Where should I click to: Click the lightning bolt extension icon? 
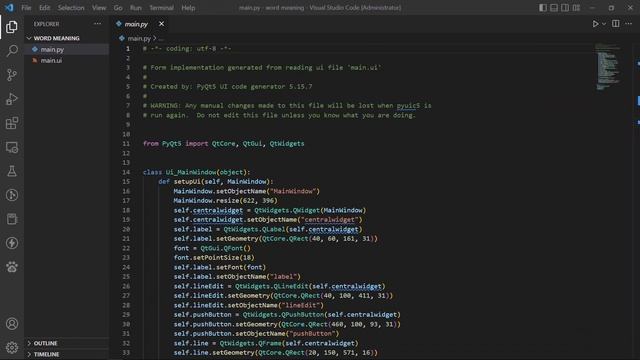pos(12,243)
